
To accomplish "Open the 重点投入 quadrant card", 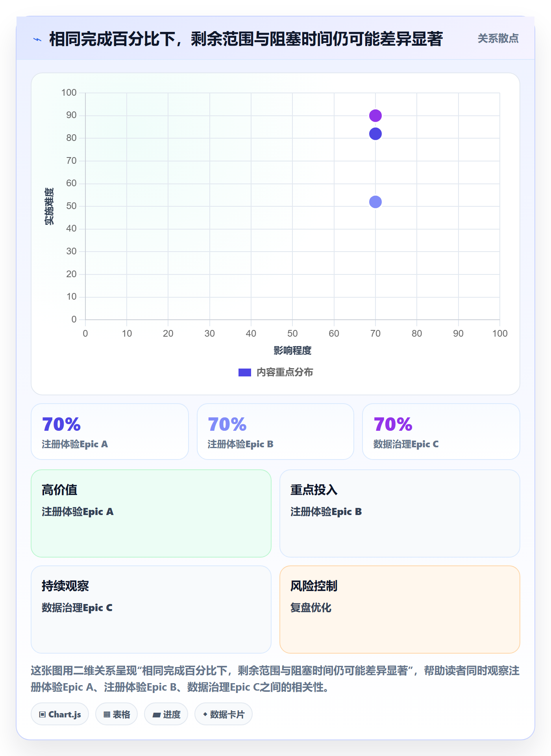I will [x=400, y=513].
